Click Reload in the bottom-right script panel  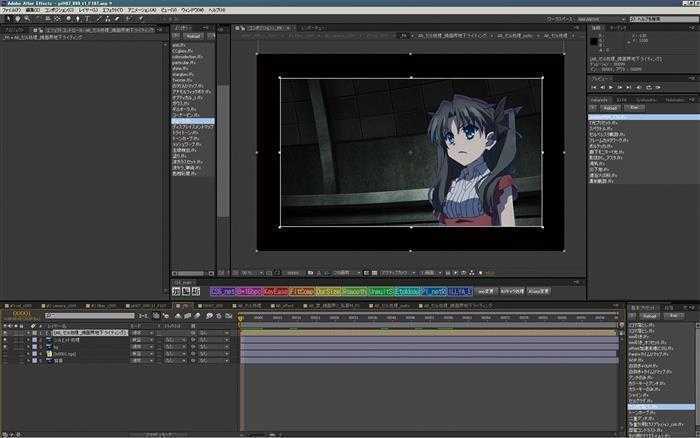click(649, 316)
